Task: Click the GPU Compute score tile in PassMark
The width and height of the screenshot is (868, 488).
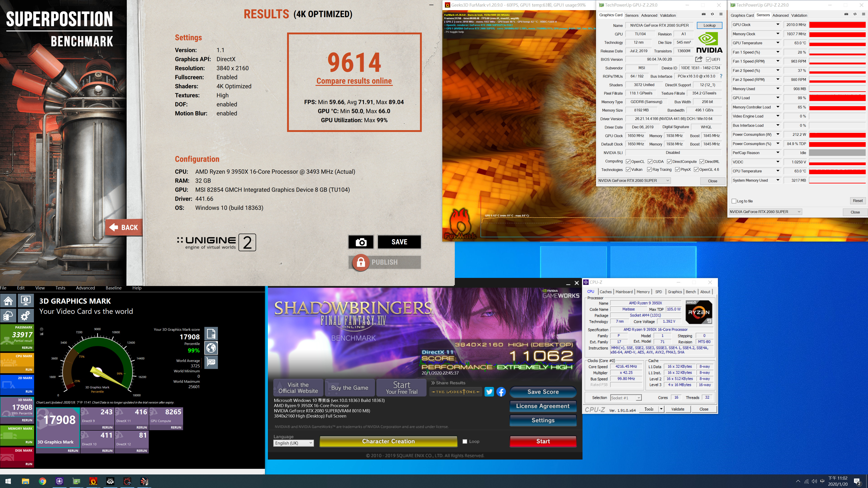Action: point(166,419)
